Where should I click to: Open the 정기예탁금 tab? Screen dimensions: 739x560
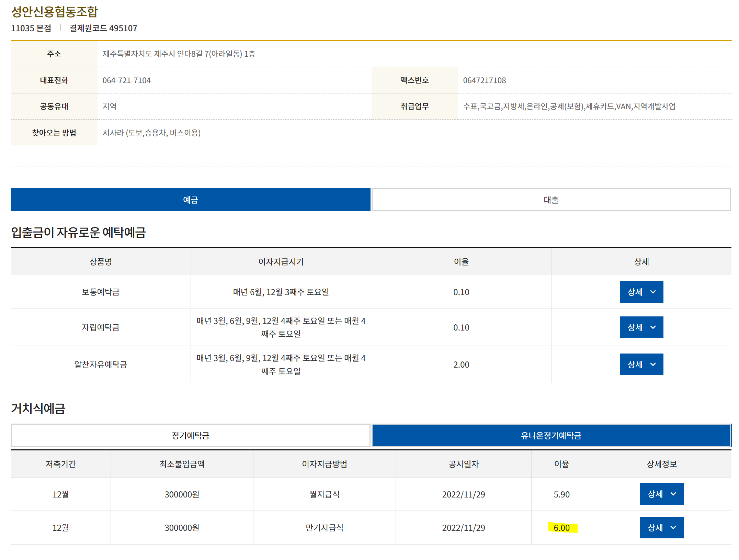click(191, 435)
